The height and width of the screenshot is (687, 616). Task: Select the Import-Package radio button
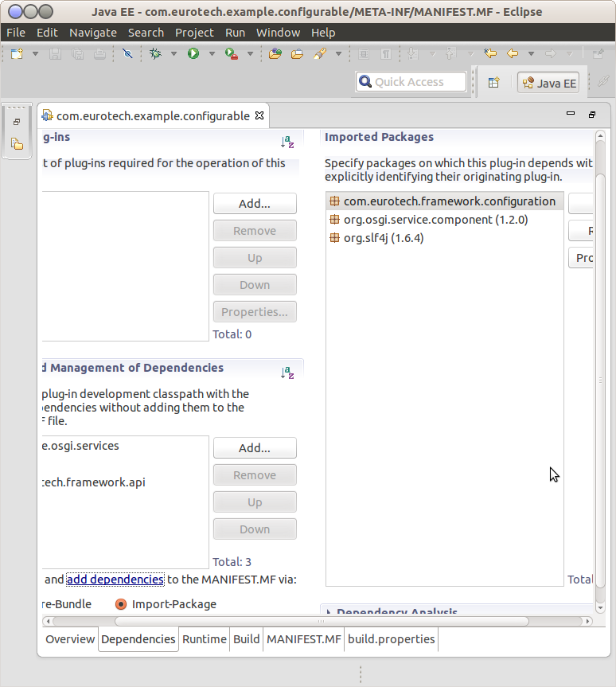point(121,604)
